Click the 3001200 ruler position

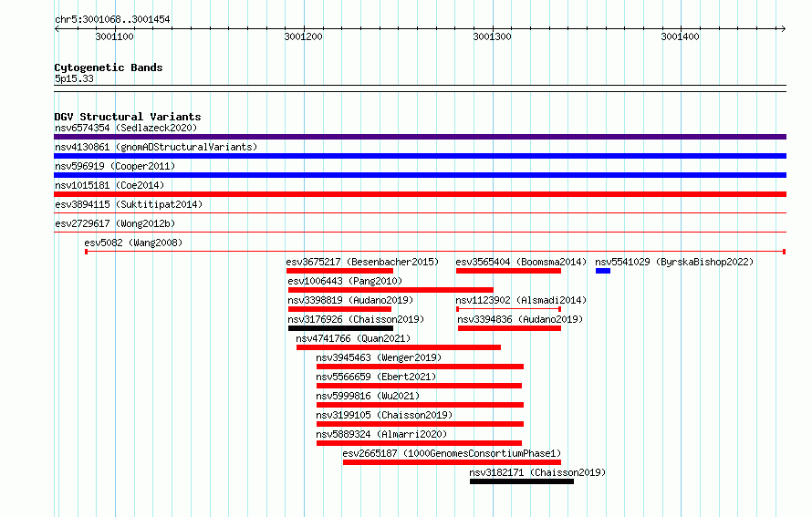pos(304,36)
